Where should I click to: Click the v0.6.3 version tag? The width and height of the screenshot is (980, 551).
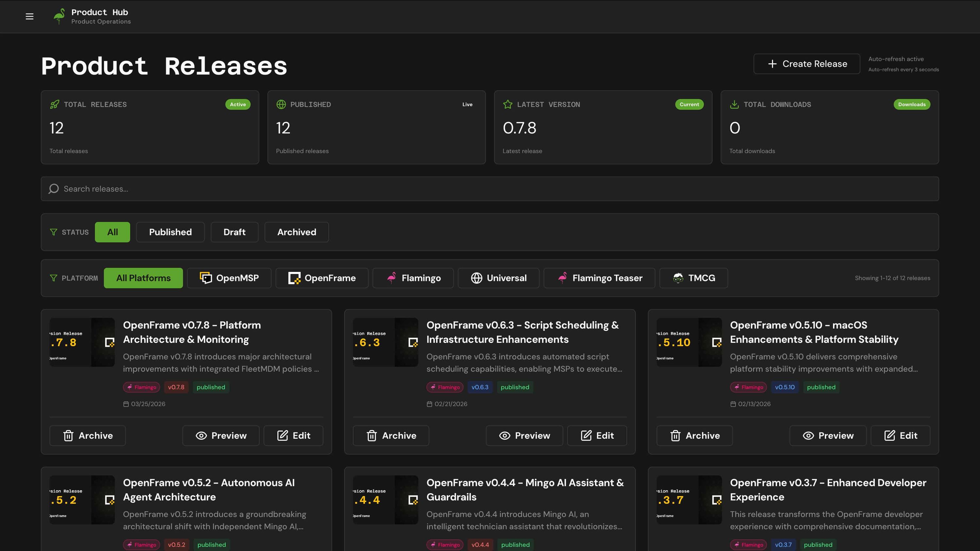[x=480, y=387]
